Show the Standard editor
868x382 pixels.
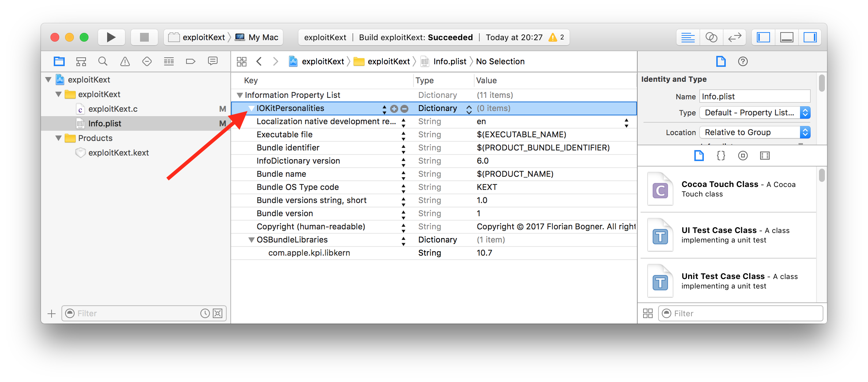(688, 37)
